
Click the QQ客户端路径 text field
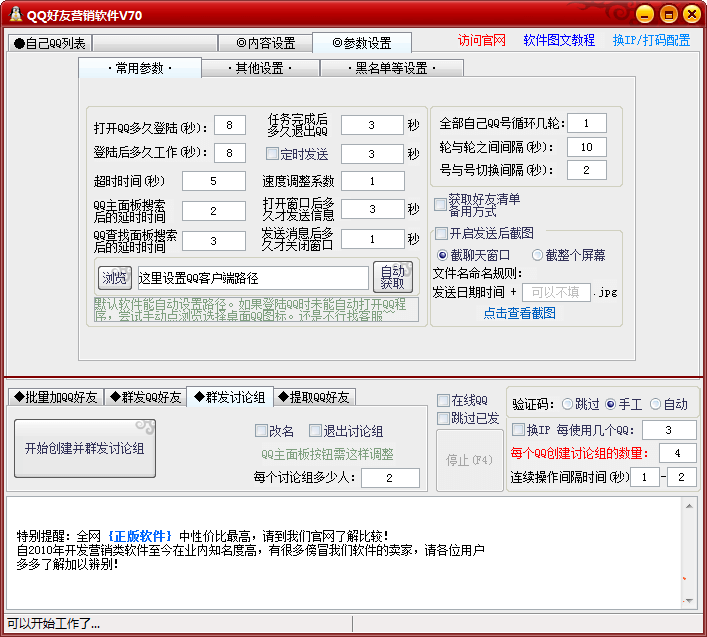tap(253, 278)
